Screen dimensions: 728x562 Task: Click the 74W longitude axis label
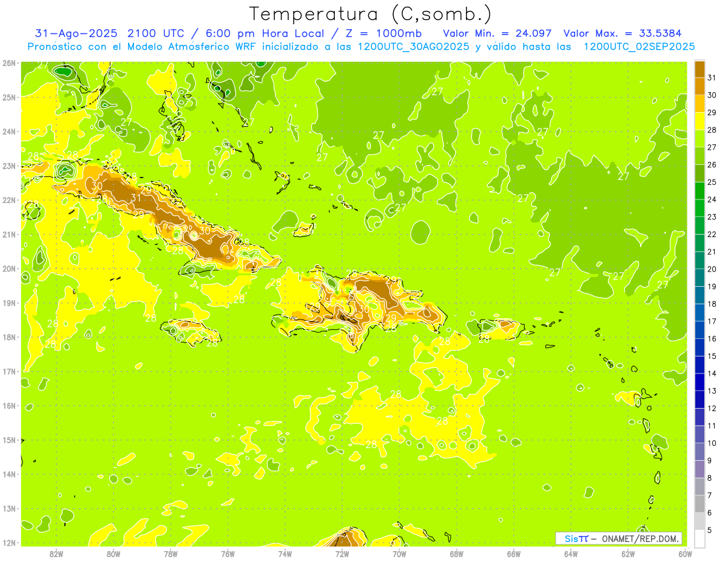point(285,554)
